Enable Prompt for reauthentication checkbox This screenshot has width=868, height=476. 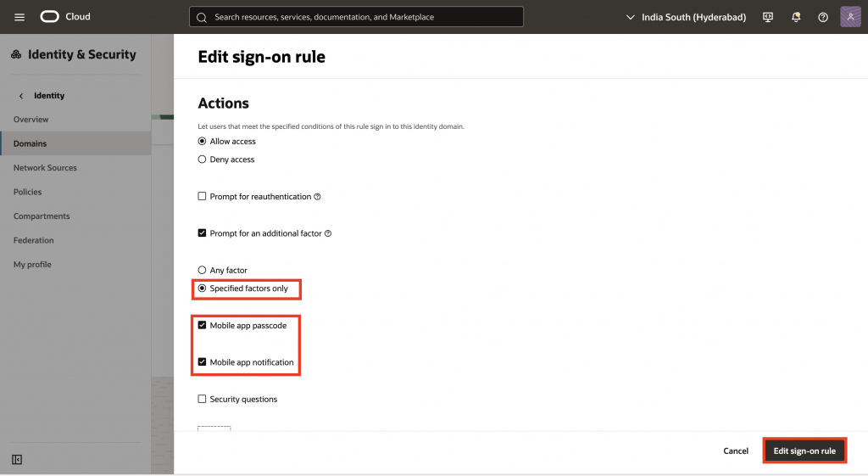click(x=202, y=197)
